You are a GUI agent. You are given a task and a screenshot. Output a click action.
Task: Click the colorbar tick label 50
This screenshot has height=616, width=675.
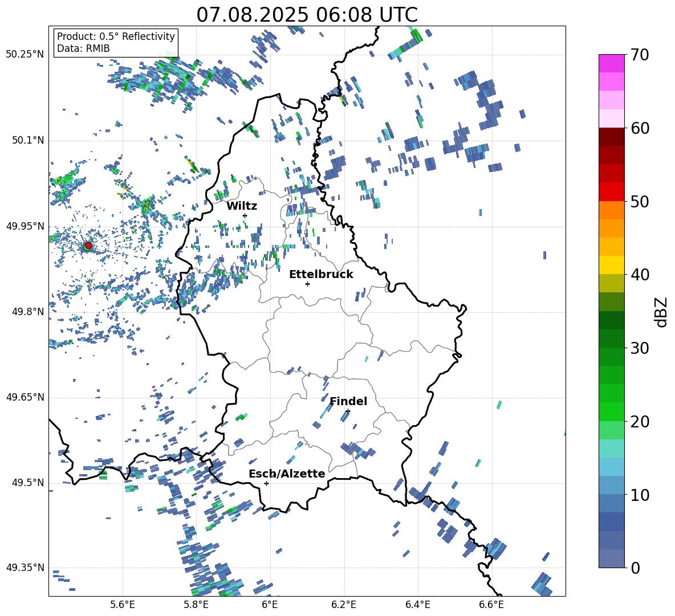[x=640, y=201]
